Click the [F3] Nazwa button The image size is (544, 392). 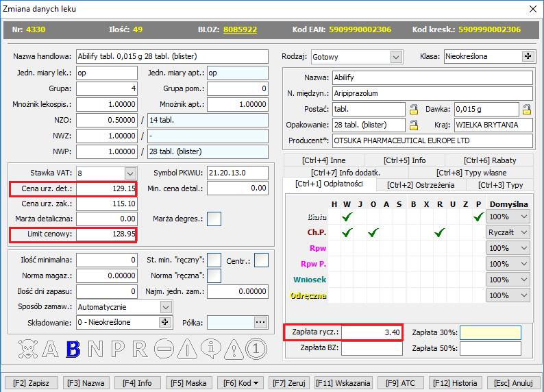tap(86, 383)
